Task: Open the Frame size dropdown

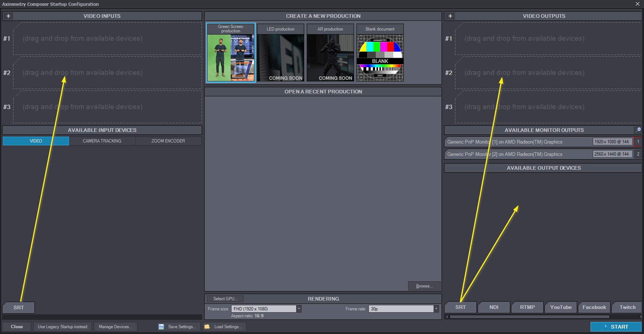Action: pos(299,309)
